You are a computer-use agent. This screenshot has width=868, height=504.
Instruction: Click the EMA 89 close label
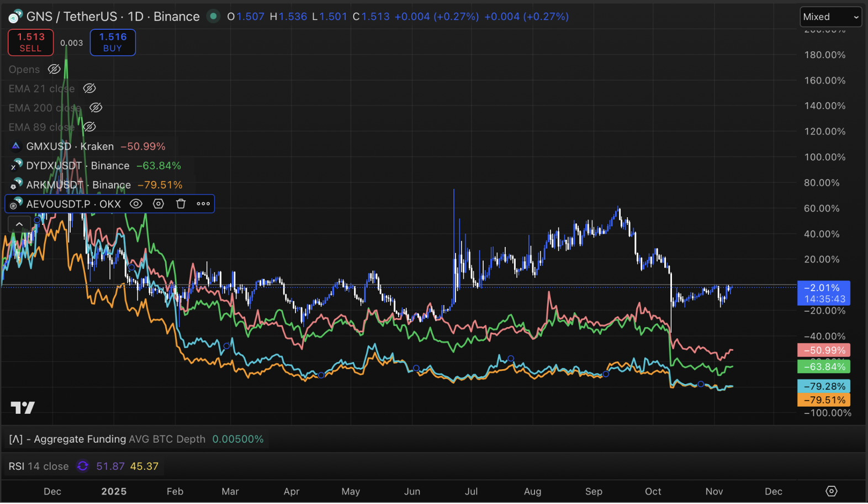(41, 127)
